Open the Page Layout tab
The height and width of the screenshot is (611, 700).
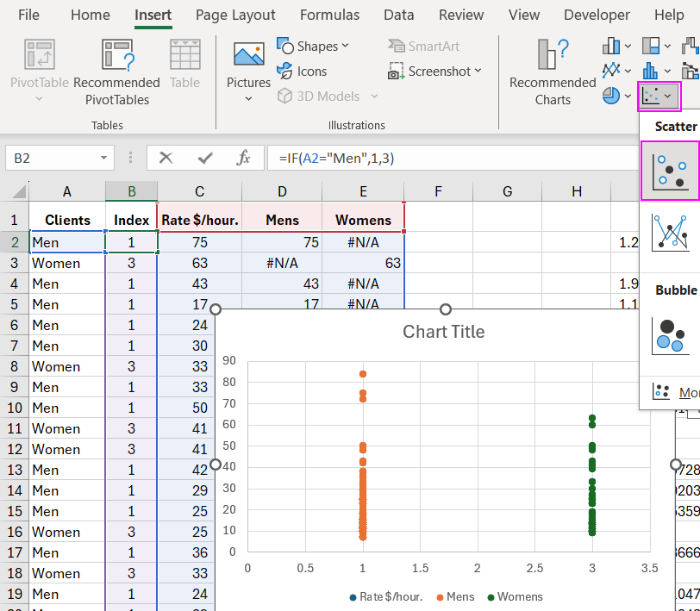pyautogui.click(x=235, y=15)
